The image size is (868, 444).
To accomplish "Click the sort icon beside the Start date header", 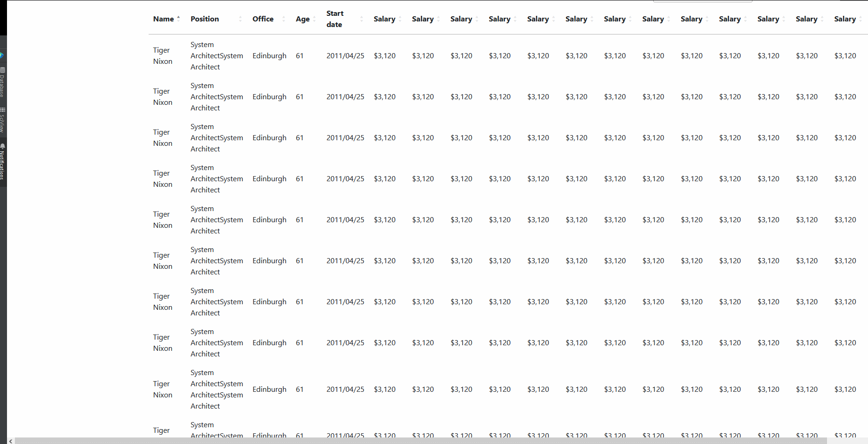I will [x=361, y=19].
